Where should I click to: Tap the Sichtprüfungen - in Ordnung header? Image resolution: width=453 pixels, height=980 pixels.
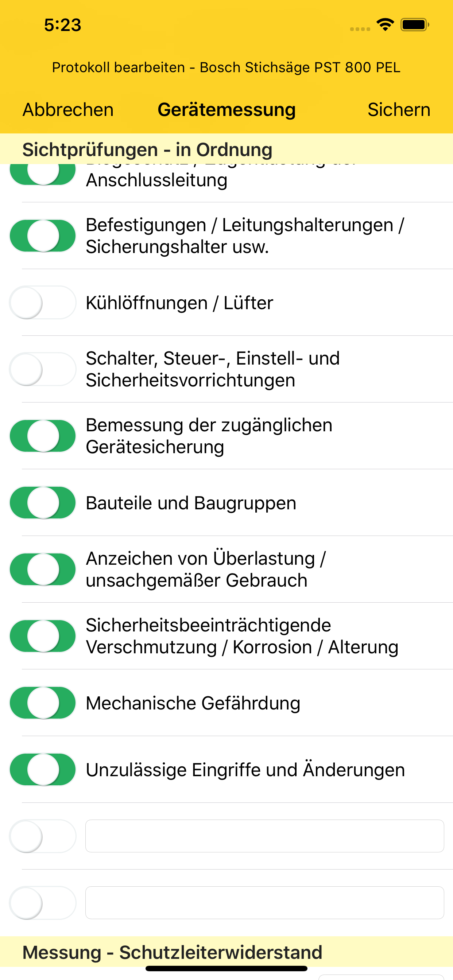coord(147,149)
